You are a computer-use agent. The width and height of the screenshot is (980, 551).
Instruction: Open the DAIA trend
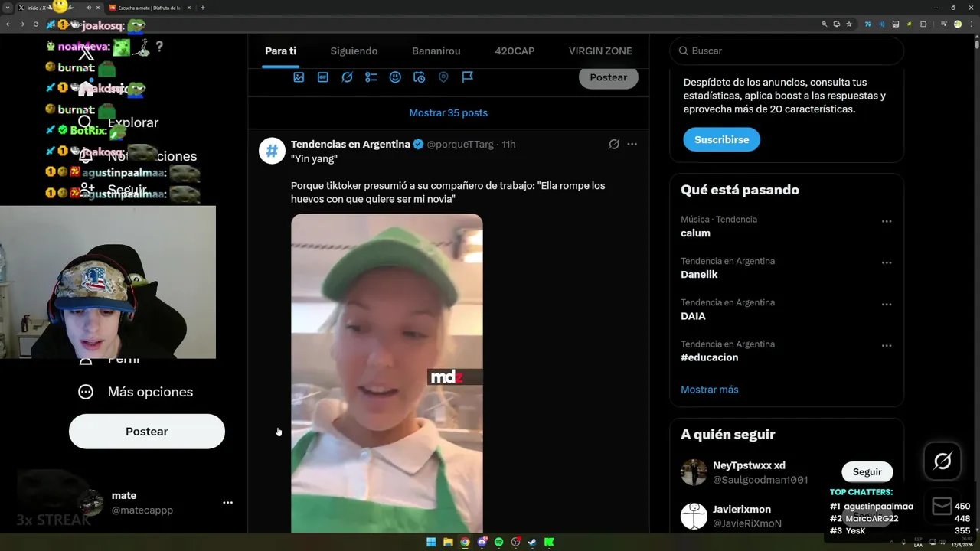693,316
